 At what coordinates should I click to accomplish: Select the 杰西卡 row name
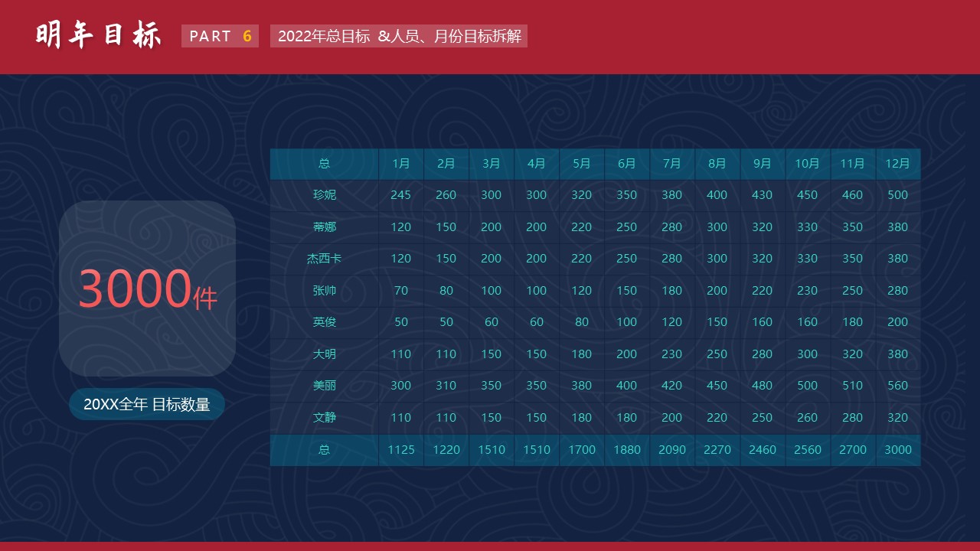pos(325,258)
